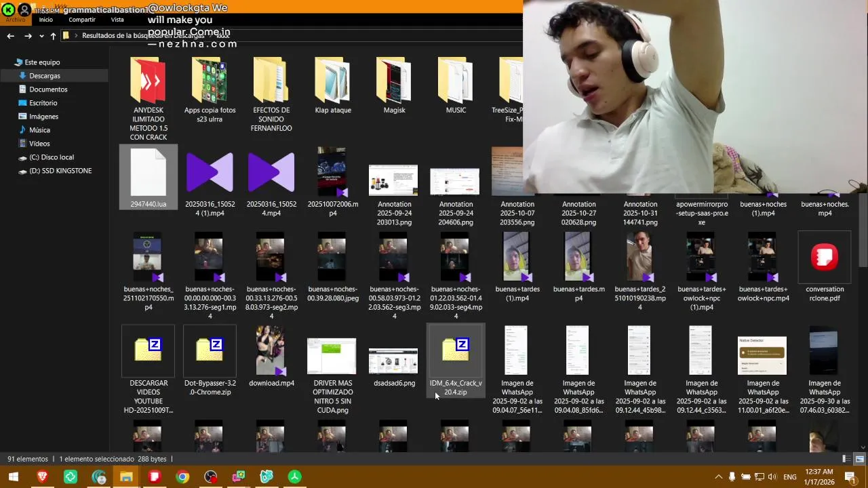Switch to details view in status bar
Image resolution: width=868 pixels, height=488 pixels.
(846, 459)
